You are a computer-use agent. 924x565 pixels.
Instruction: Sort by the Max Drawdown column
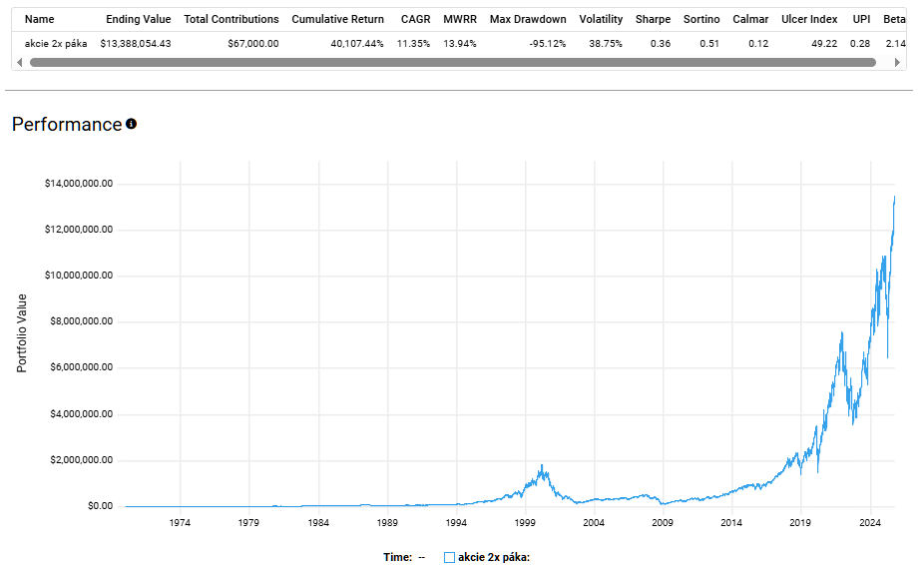(x=528, y=19)
